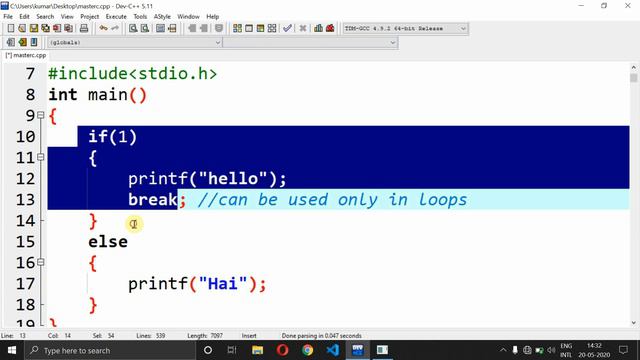640x360 pixels.
Task: Click the editor scrollbar down arrow
Action: tap(633, 323)
